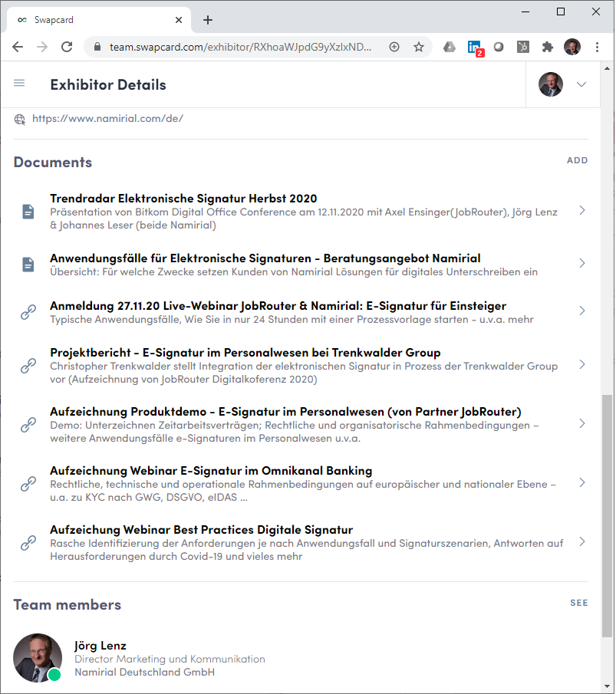The image size is (616, 694).
Task: Bookmark this page with star icon
Action: pyautogui.click(x=419, y=47)
